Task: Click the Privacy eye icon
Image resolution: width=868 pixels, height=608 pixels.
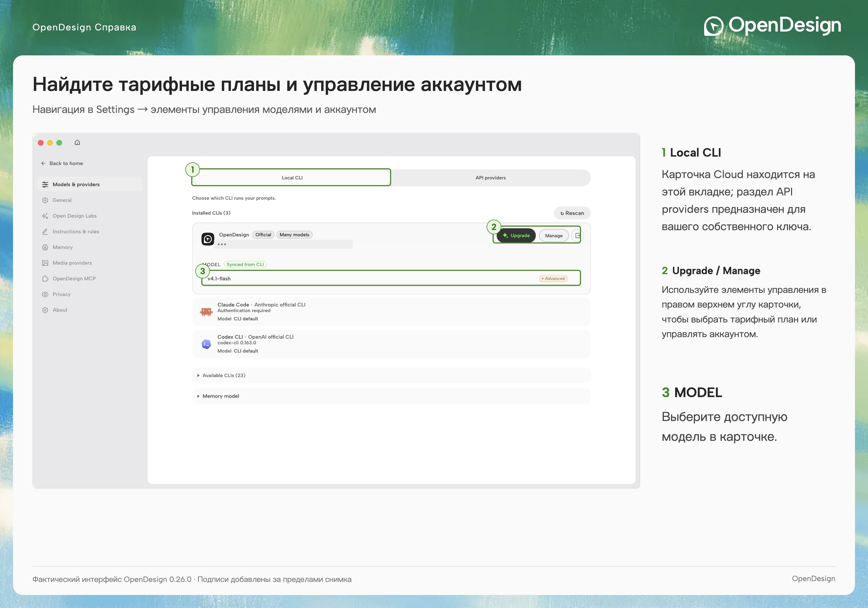Action: (x=45, y=294)
